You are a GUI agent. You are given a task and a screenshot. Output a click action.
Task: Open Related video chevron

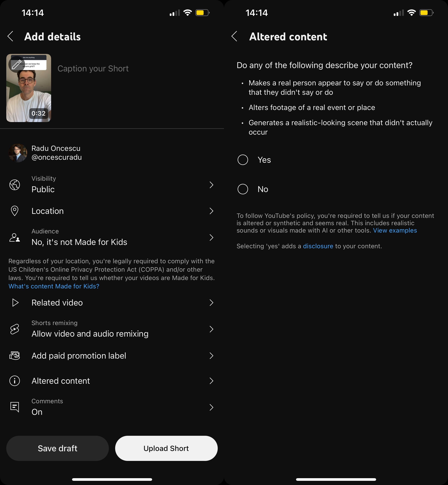click(211, 303)
